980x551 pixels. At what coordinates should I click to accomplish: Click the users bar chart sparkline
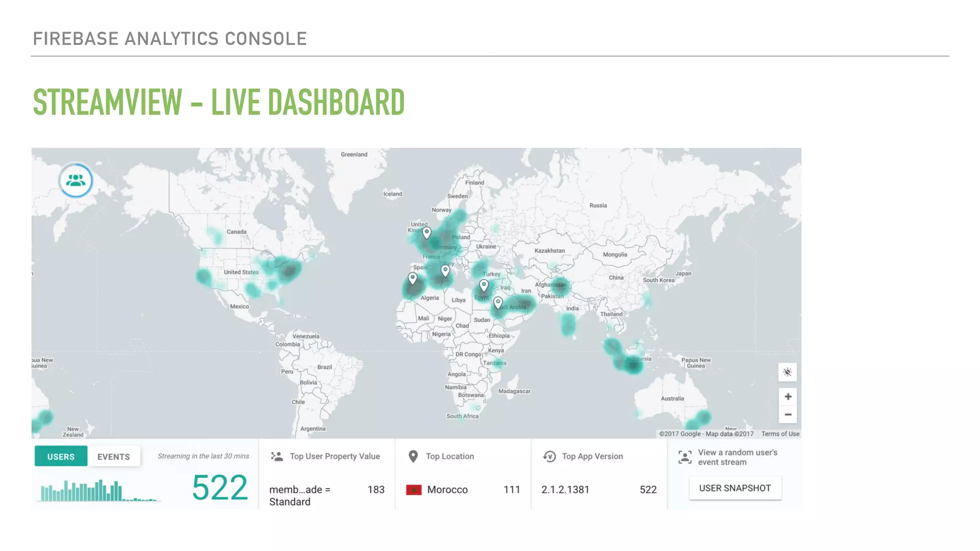pyautogui.click(x=99, y=490)
